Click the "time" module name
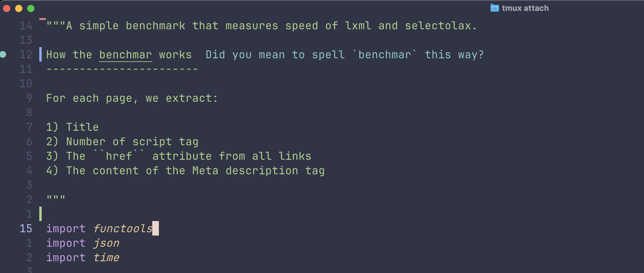Viewport: 644px width, 273px height. (106, 258)
